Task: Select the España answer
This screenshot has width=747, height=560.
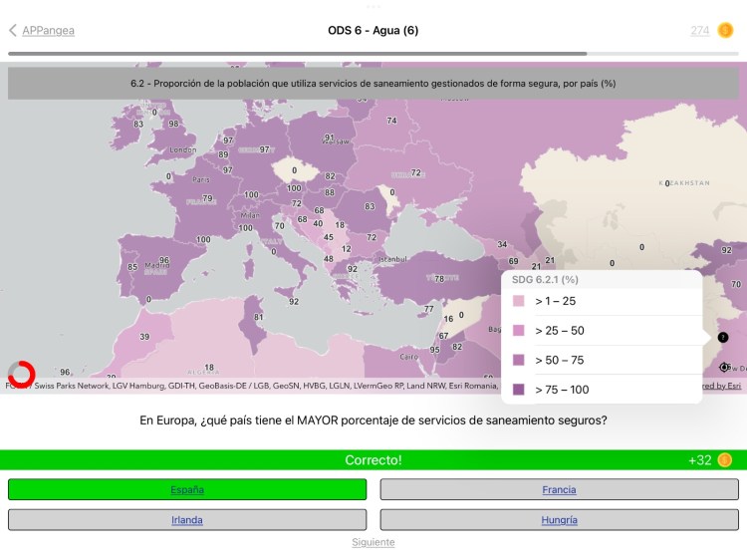Action: [x=187, y=489]
